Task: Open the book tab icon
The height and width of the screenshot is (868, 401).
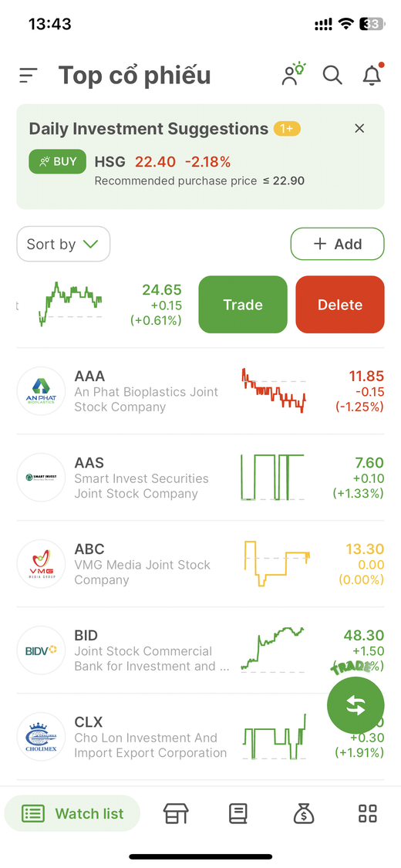Action: pyautogui.click(x=238, y=814)
